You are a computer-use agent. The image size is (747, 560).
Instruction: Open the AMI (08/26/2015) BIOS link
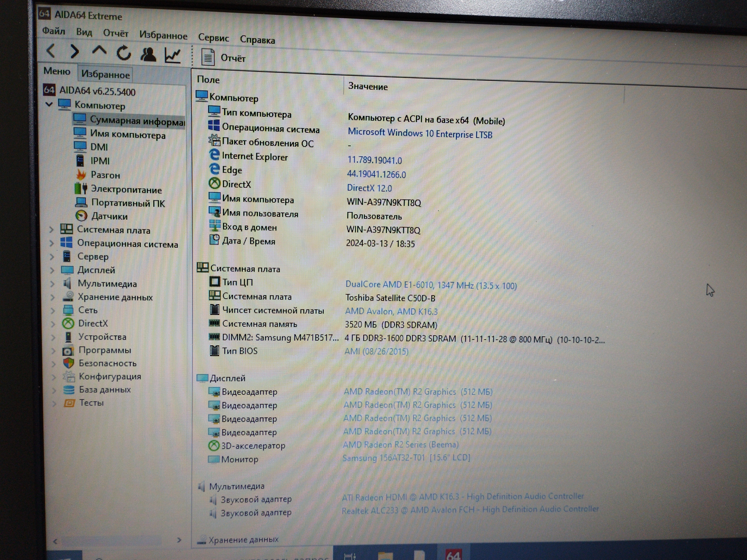tap(376, 352)
